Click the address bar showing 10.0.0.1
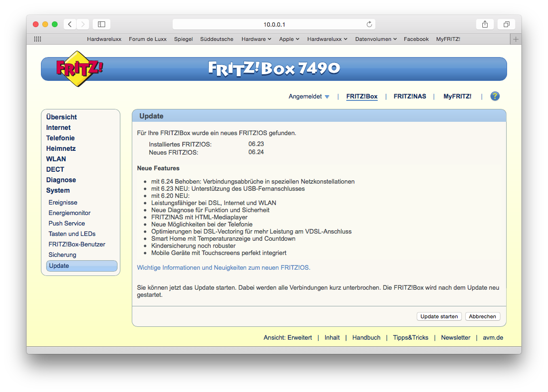This screenshot has height=392, width=548. click(274, 24)
